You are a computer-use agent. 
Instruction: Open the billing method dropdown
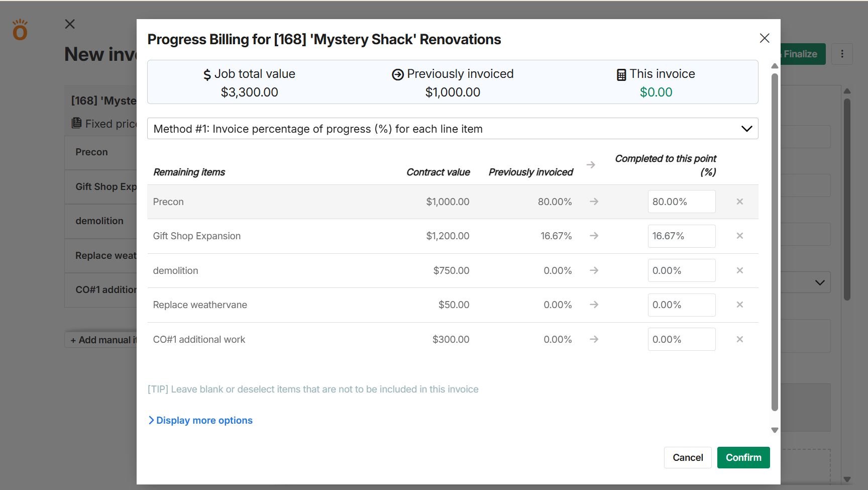[453, 129]
